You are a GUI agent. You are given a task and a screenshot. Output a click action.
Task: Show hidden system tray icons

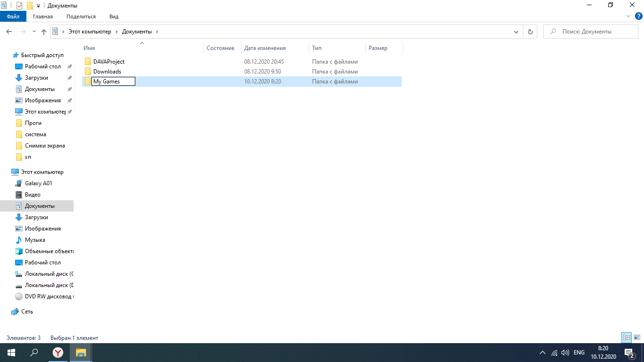pos(543,353)
